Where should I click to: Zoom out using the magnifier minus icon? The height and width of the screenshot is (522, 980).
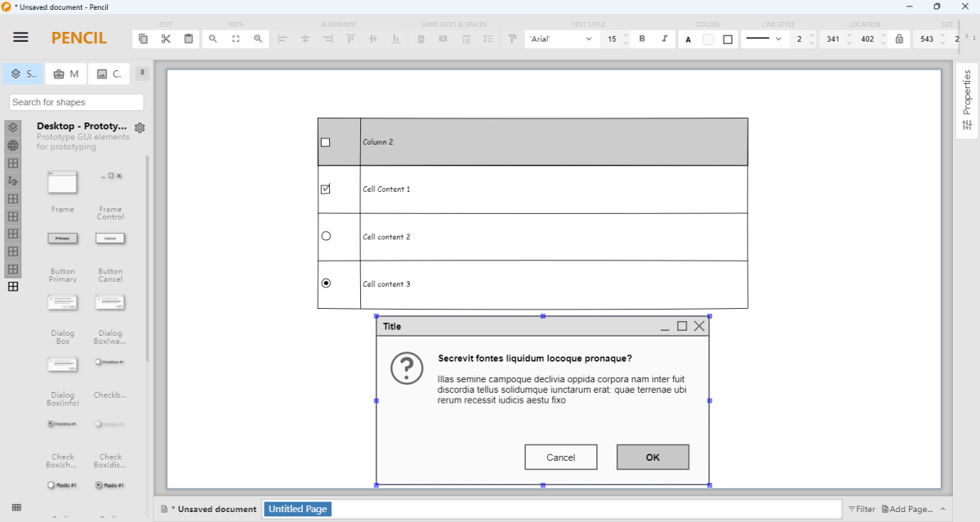213,38
